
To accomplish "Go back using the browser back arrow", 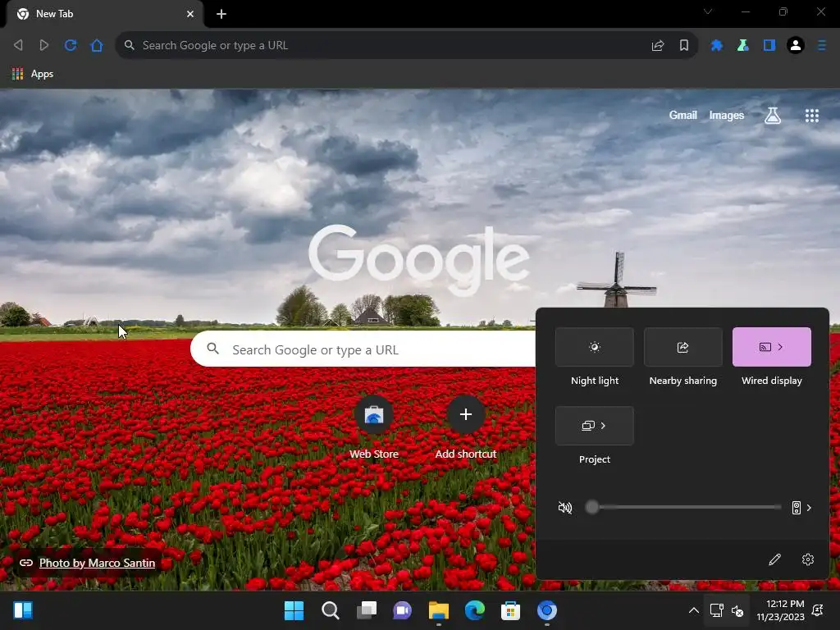I will coord(18,45).
